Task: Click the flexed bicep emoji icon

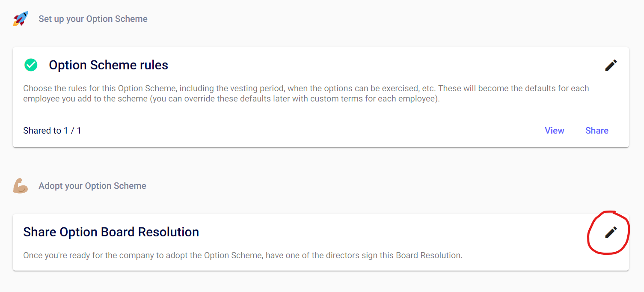Action: pyautogui.click(x=21, y=186)
